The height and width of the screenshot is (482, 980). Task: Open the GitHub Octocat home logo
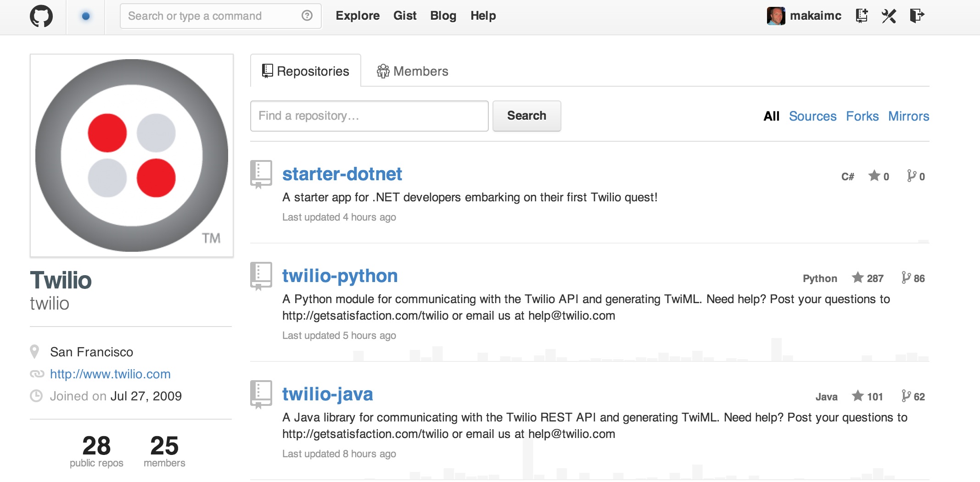[x=41, y=17]
